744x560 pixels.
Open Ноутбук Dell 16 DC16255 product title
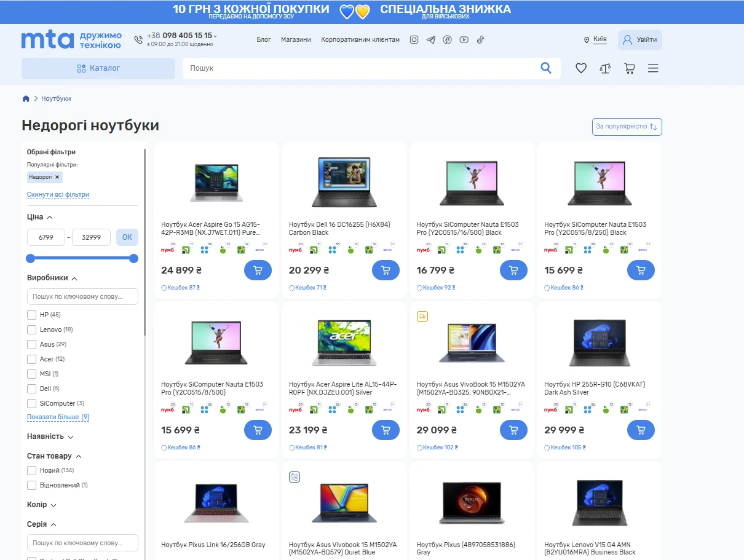click(x=339, y=229)
